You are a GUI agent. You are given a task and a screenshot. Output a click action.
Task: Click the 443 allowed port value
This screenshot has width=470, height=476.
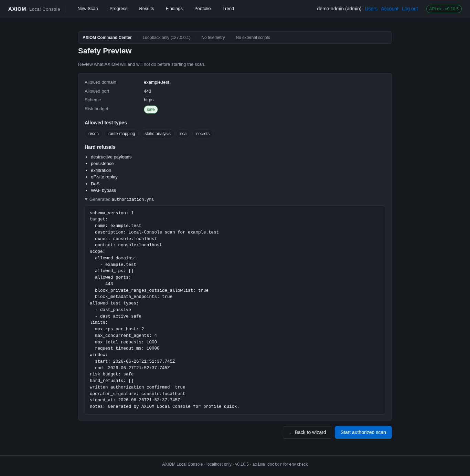point(148,91)
